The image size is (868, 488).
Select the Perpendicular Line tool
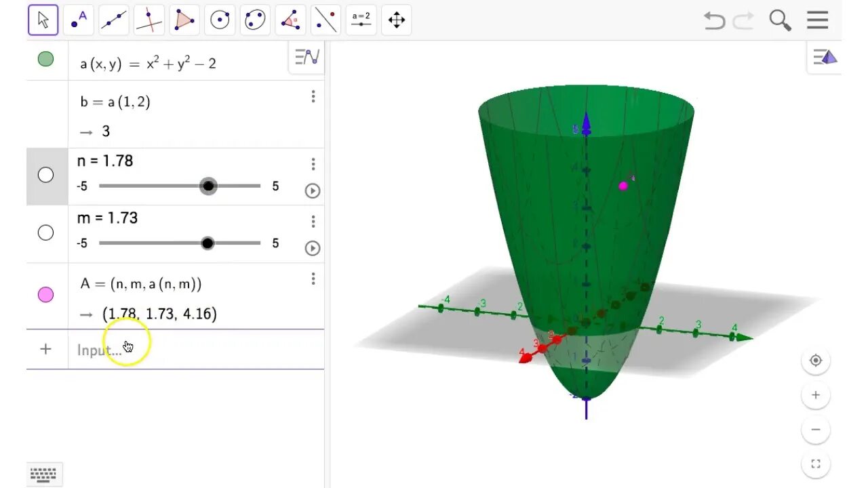coord(149,20)
